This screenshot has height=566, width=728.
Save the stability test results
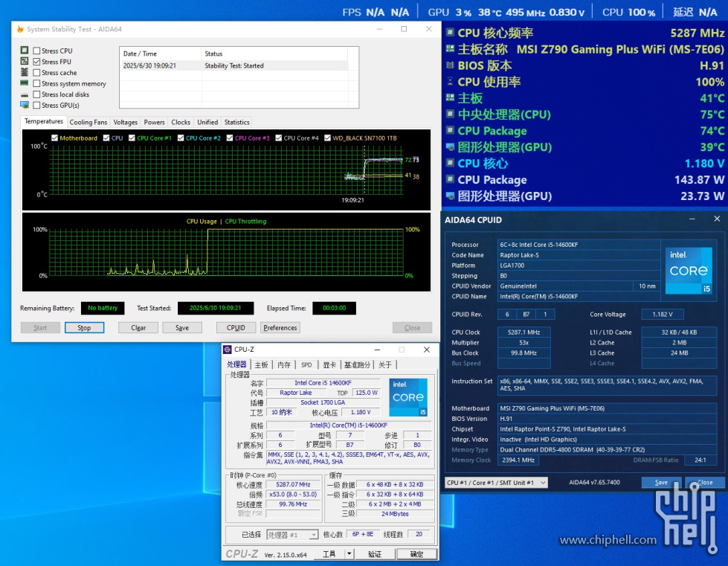[182, 328]
